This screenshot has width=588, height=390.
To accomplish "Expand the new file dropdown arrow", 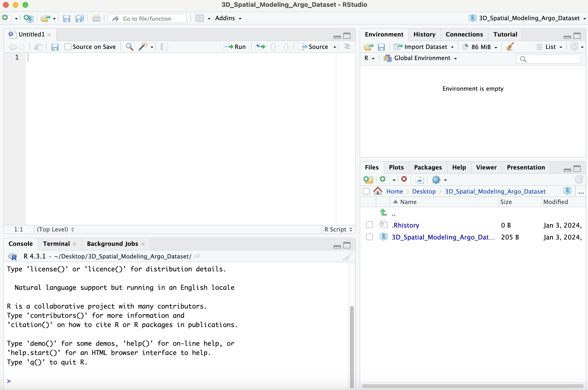I will 16,19.
